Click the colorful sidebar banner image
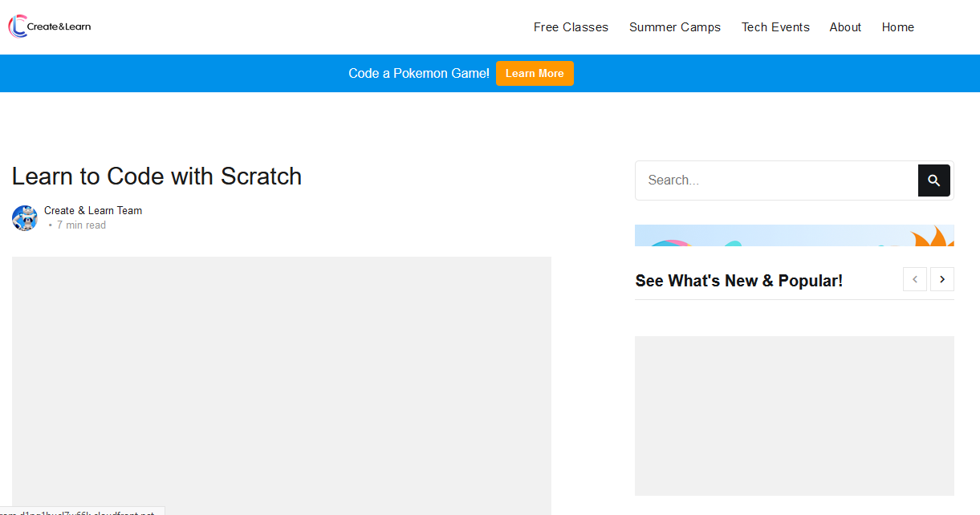Screen dimensions: 980x515 pyautogui.click(x=795, y=235)
